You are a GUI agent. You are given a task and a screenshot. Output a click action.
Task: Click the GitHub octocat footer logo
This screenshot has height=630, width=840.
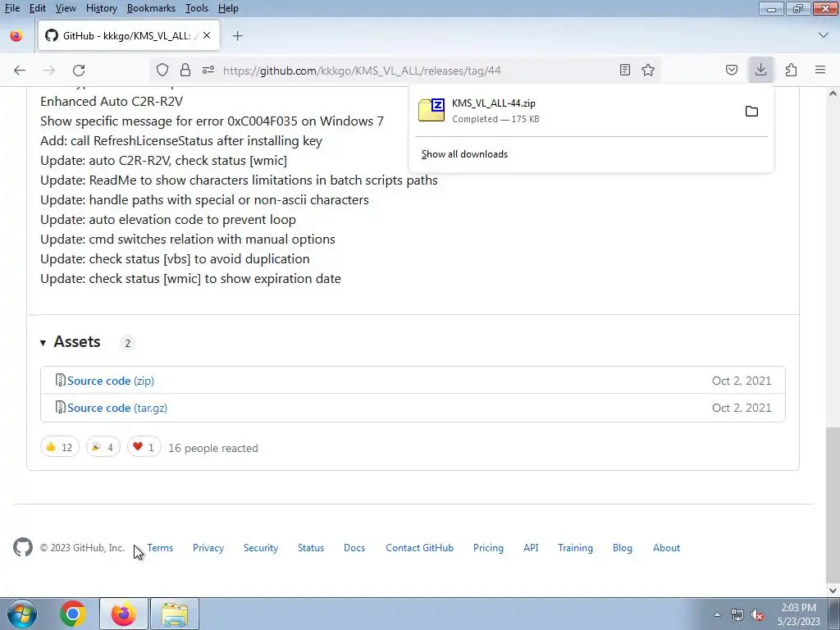click(23, 547)
